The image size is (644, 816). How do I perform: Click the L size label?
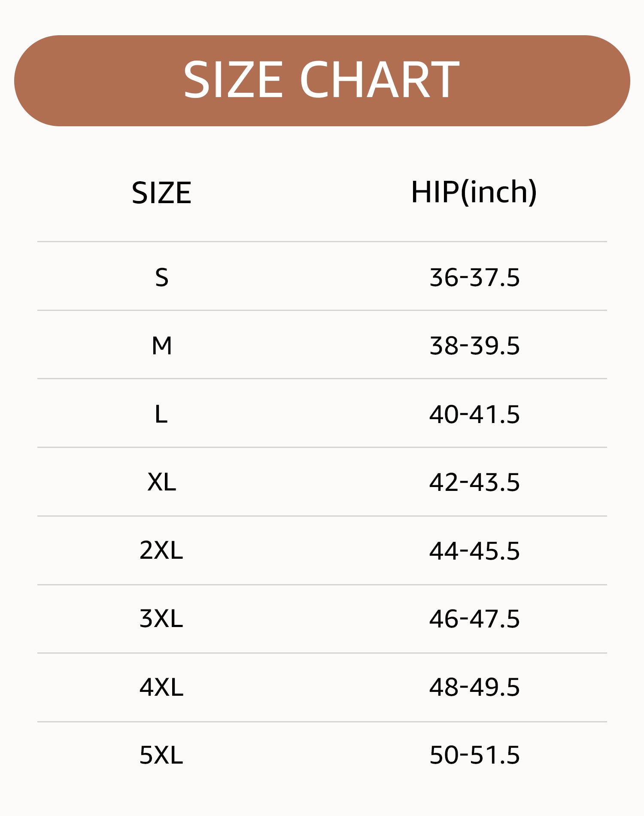coord(161,414)
